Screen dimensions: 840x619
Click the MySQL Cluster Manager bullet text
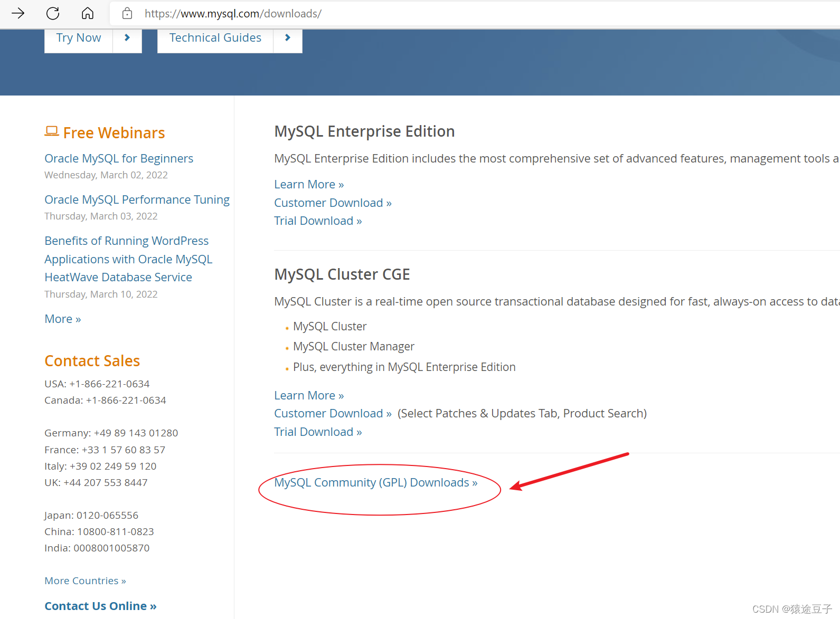354,346
